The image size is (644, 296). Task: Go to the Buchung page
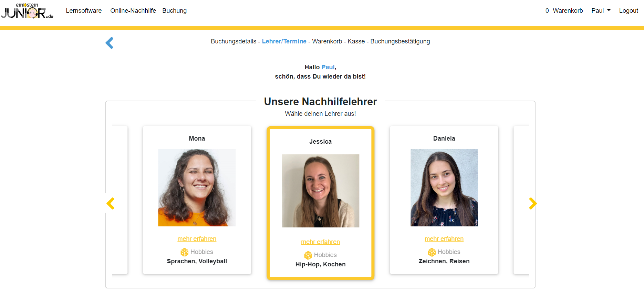[x=175, y=11]
